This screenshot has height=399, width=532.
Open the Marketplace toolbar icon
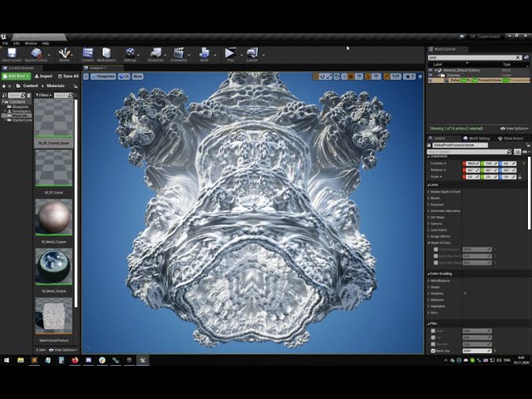point(106,54)
